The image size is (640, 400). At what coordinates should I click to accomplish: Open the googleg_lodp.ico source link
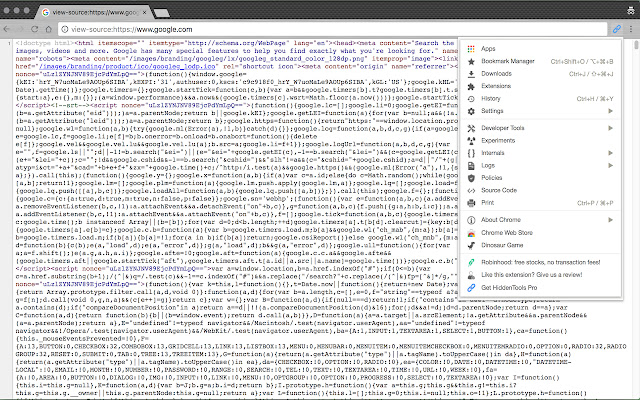click(x=127, y=67)
